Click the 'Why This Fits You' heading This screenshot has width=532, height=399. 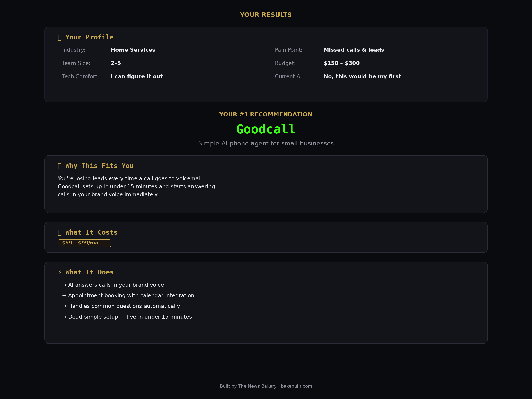[99, 166]
